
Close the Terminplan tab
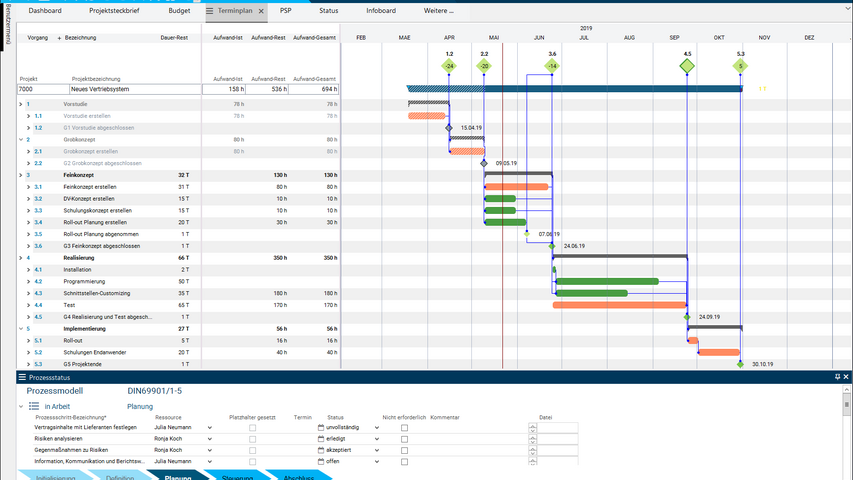260,11
